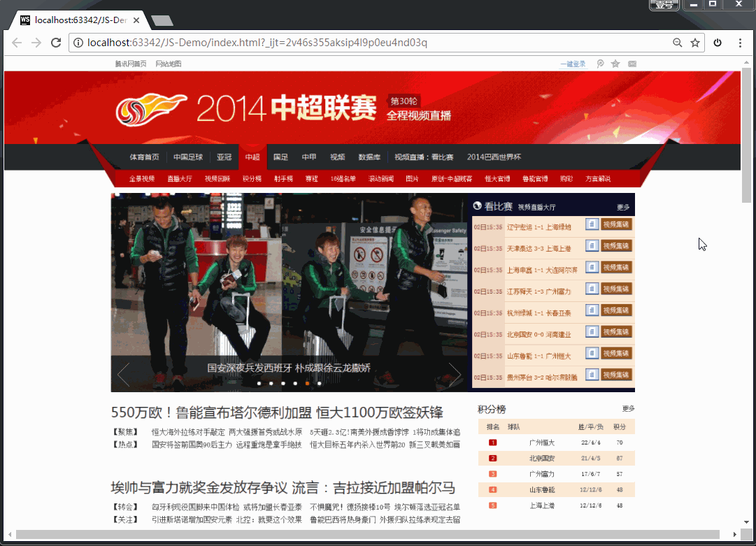756x546 pixels.
Task: Click 更多 in the 看比赛 panel
Action: [623, 207]
